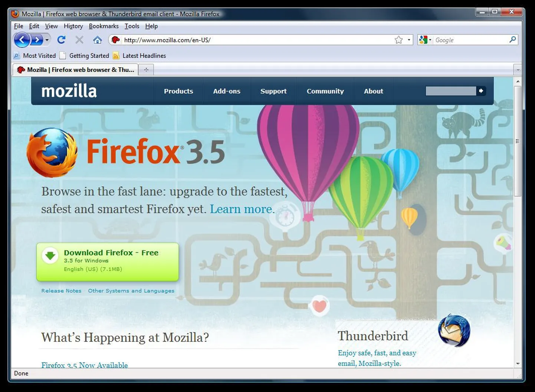Image resolution: width=535 pixels, height=392 pixels.
Task: Open the Help menu
Action: (151, 26)
